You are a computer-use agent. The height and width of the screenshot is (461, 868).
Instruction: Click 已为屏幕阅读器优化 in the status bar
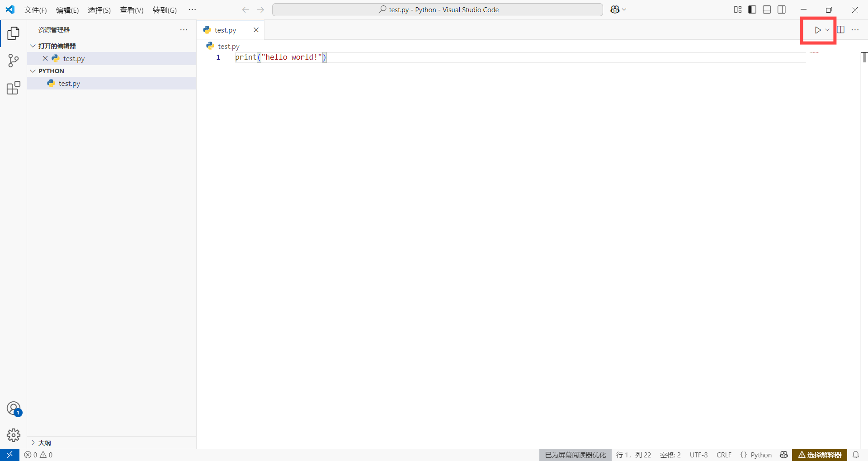click(x=575, y=455)
